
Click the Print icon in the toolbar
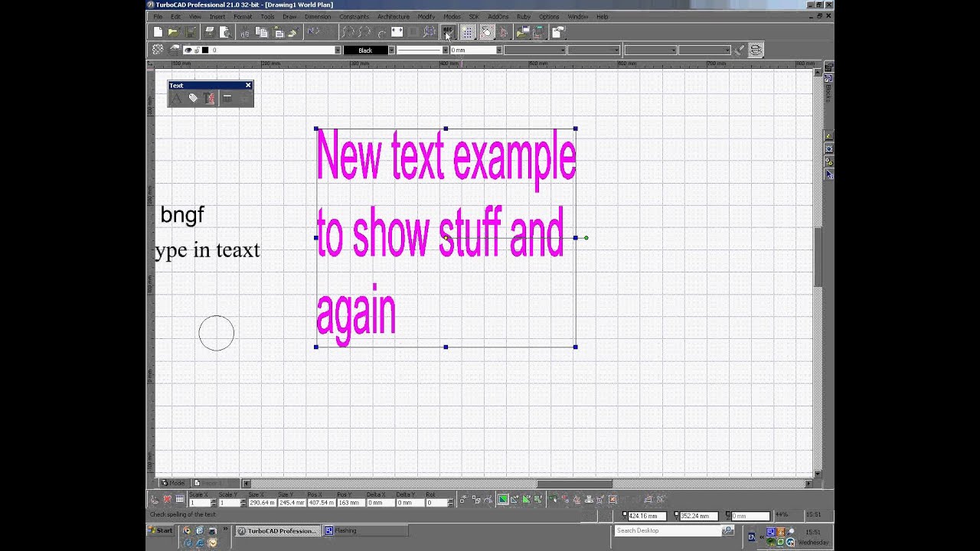point(209,32)
